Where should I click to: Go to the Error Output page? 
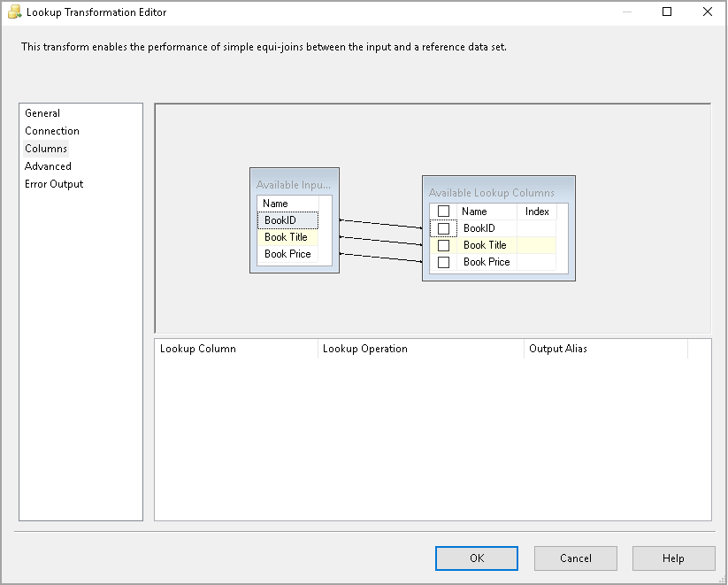[x=54, y=184]
